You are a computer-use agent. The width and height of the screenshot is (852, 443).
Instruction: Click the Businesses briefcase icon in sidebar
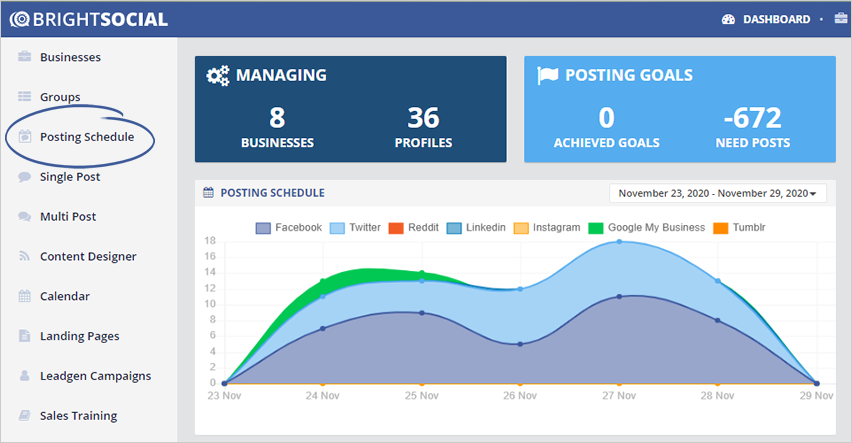(25, 57)
